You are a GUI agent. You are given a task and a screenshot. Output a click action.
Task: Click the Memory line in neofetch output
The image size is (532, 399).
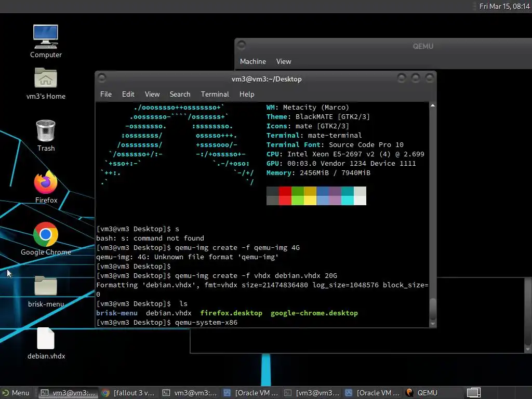coord(318,172)
